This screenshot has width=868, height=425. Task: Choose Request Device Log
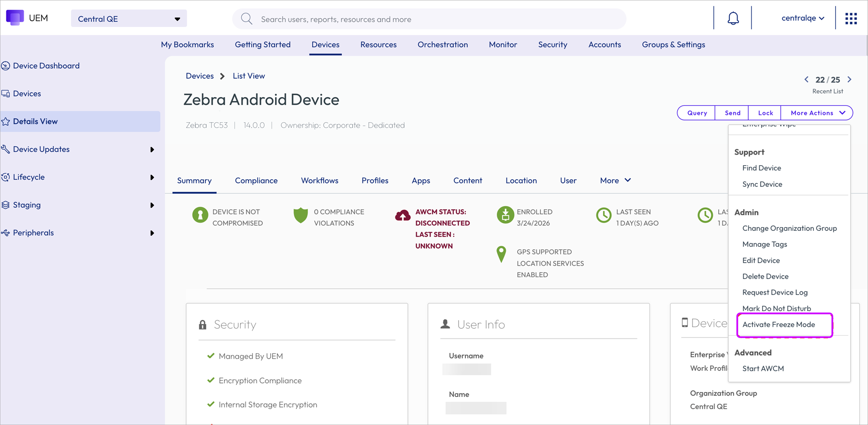coord(775,292)
